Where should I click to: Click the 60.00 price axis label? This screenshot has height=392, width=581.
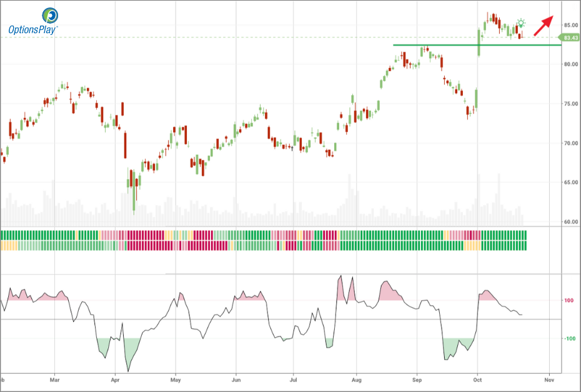pos(570,222)
